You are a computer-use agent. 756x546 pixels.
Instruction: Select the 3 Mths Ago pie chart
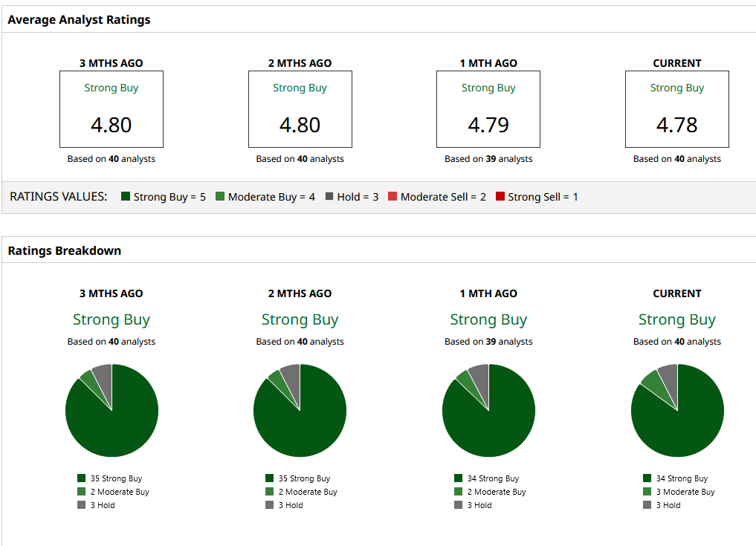(112, 410)
